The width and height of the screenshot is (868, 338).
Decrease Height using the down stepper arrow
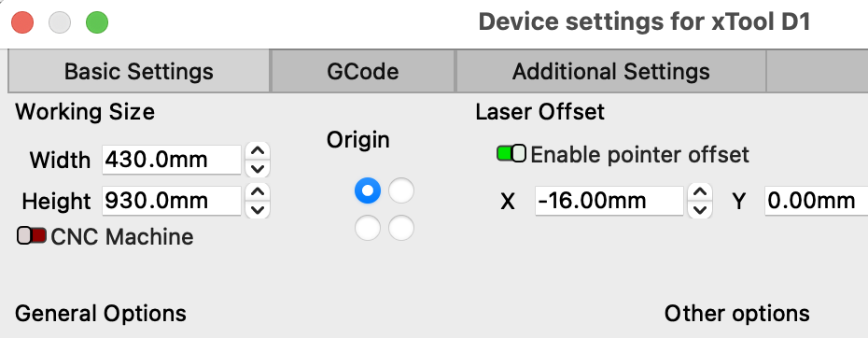click(258, 209)
